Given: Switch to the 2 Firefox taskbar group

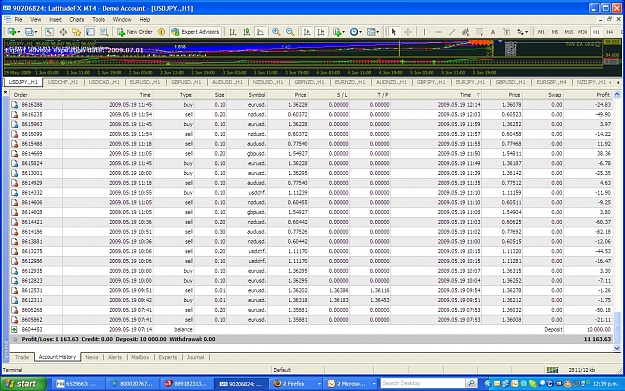Looking at the screenshot, I should tap(297, 384).
